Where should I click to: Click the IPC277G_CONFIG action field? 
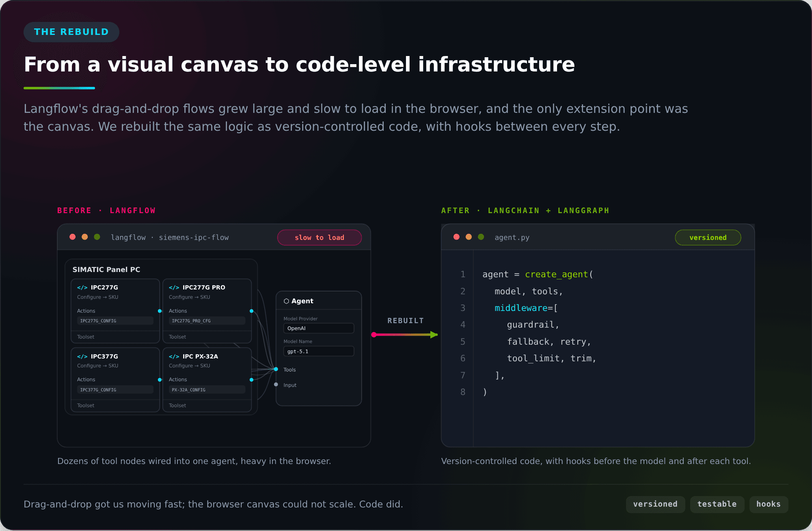115,321
